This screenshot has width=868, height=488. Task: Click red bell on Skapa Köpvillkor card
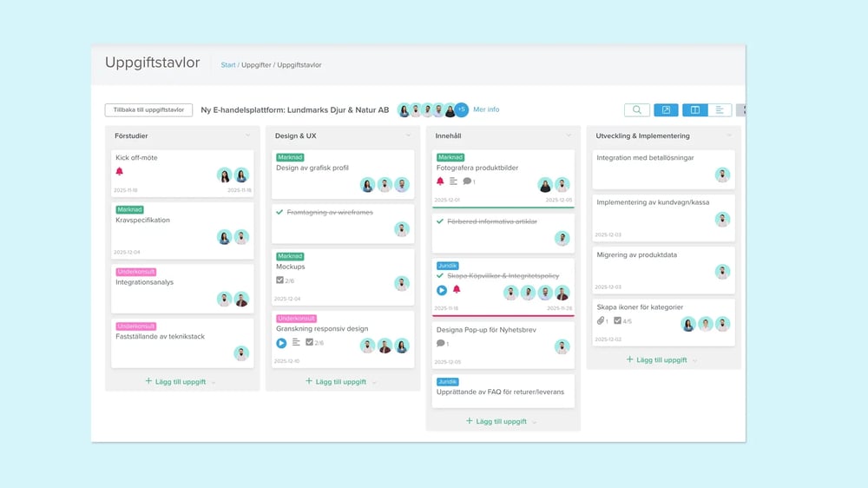[457, 290]
